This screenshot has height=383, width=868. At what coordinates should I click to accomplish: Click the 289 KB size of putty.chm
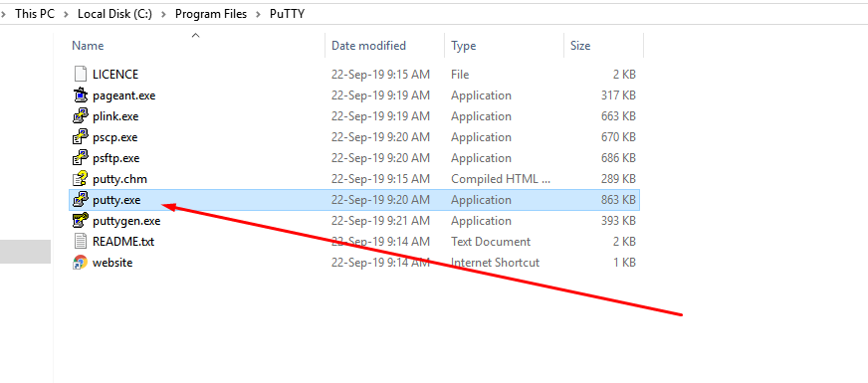click(x=618, y=179)
